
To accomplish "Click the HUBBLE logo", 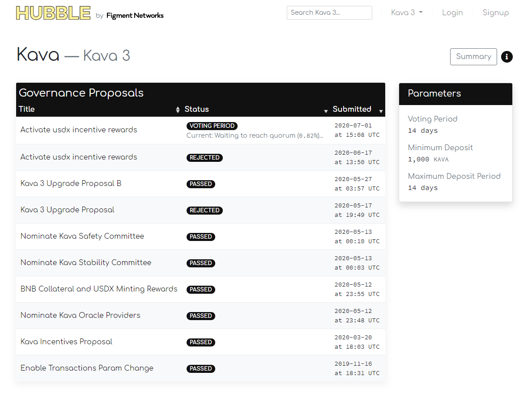I will click(x=53, y=13).
